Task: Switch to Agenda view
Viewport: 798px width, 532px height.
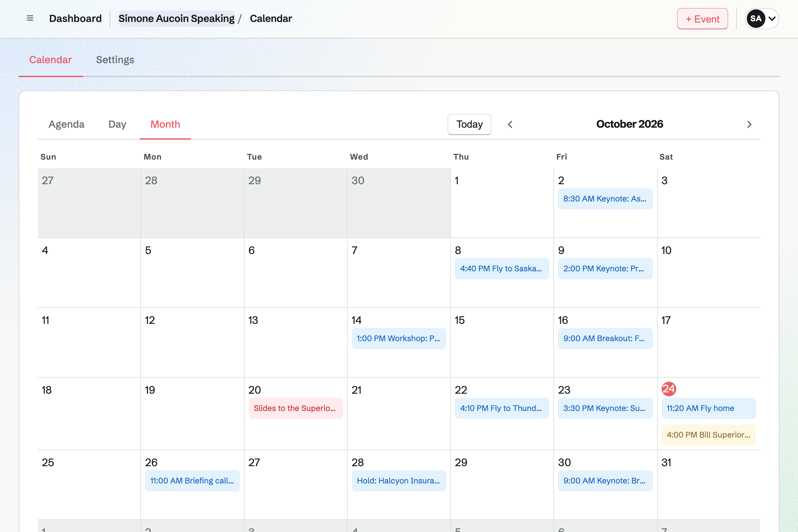Action: coord(66,124)
